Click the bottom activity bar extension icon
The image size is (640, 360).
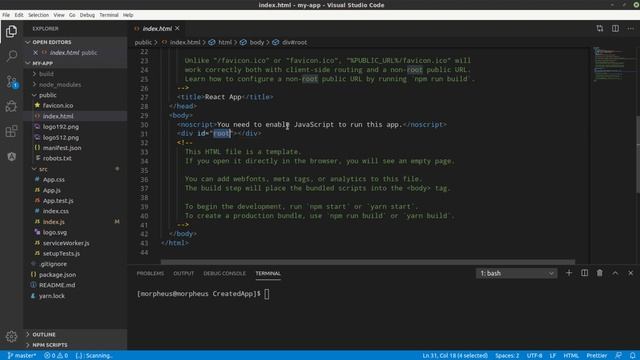coord(11,157)
